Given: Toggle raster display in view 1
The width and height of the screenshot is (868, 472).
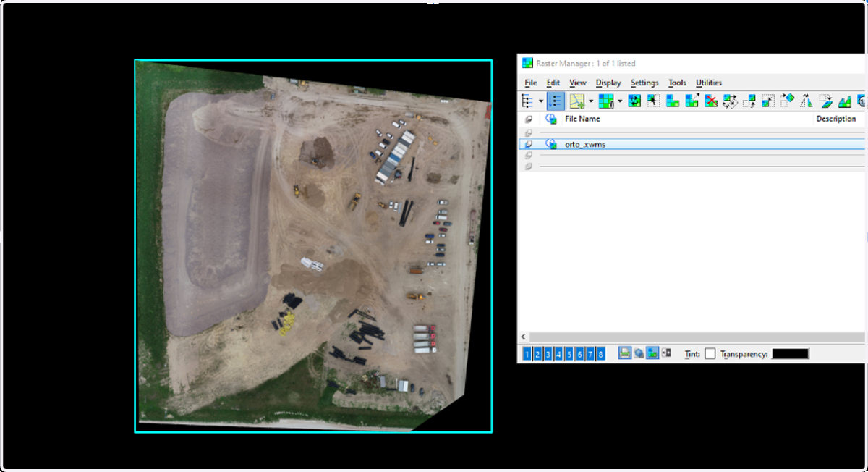Looking at the screenshot, I should 527,354.
